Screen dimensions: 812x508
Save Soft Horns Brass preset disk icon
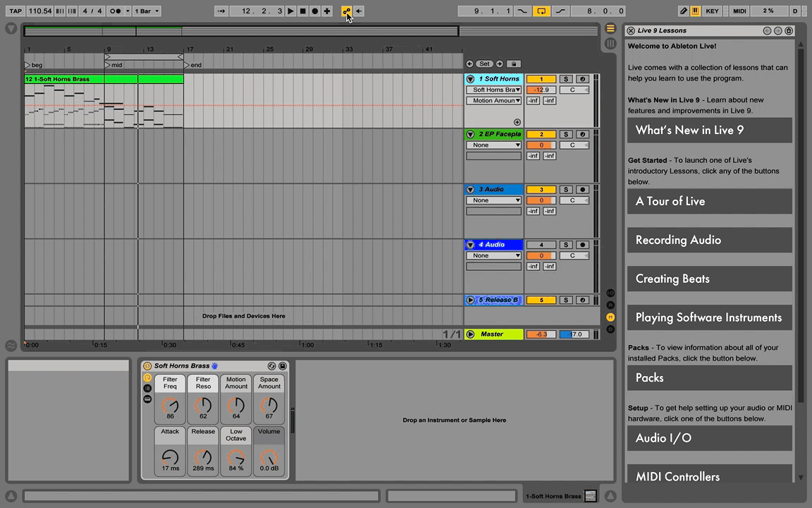click(x=282, y=366)
